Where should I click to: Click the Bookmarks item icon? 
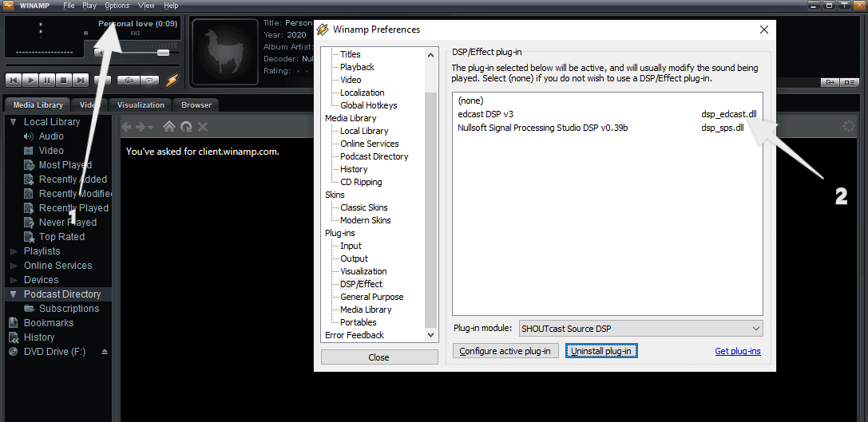click(14, 323)
